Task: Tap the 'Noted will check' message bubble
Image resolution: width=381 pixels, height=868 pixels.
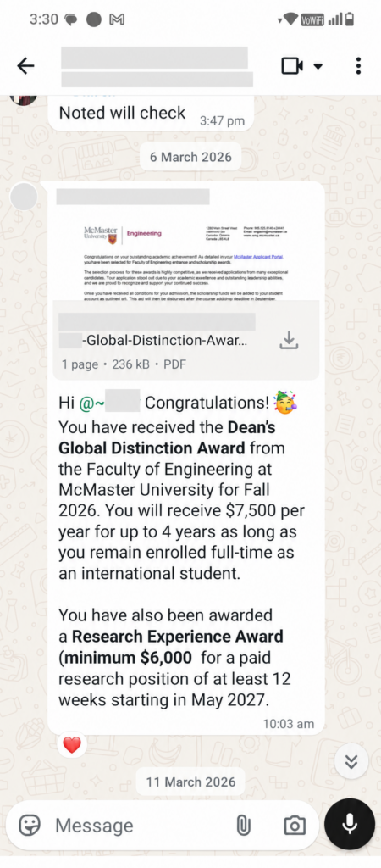Action: click(151, 114)
